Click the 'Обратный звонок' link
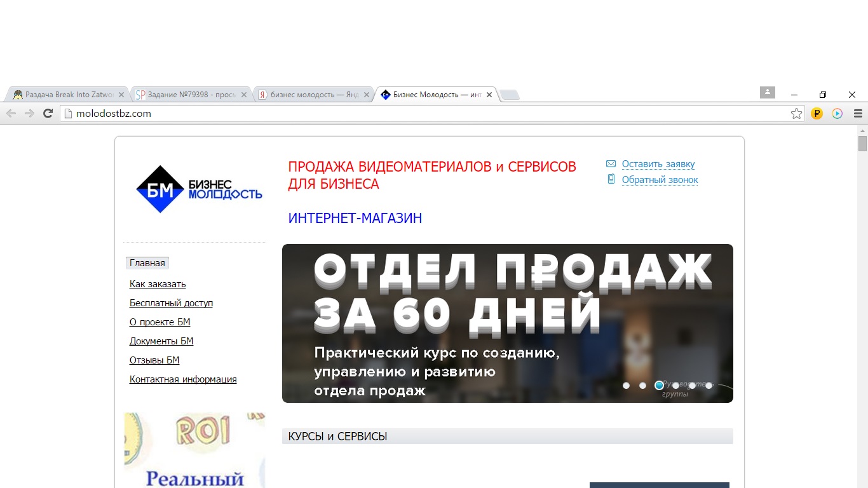 pyautogui.click(x=660, y=180)
